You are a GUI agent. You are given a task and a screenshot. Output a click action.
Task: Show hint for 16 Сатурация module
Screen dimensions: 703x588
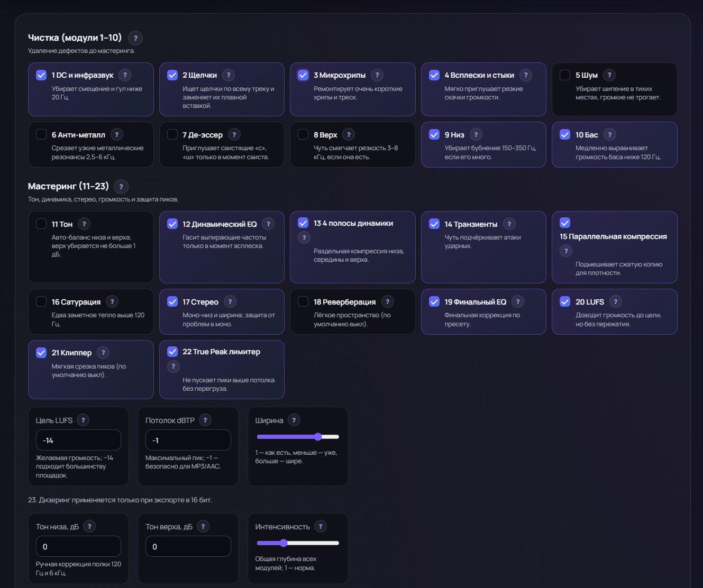pos(112,302)
